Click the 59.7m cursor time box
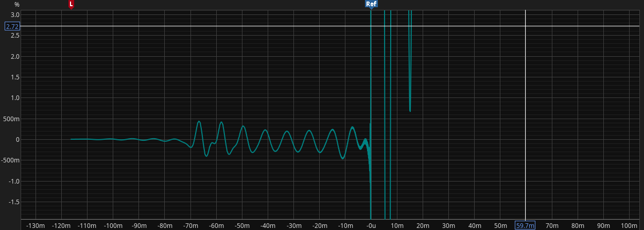This screenshot has height=230, width=644. [x=525, y=225]
